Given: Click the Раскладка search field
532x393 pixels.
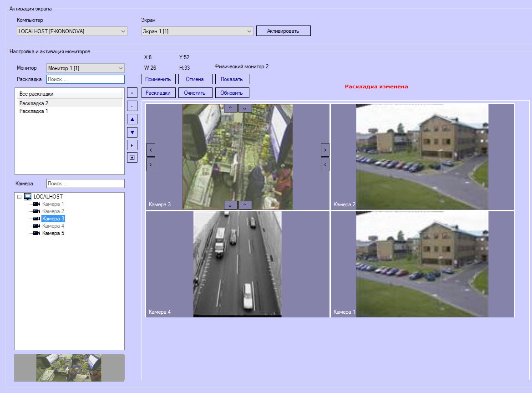Looking at the screenshot, I should click(x=85, y=79).
